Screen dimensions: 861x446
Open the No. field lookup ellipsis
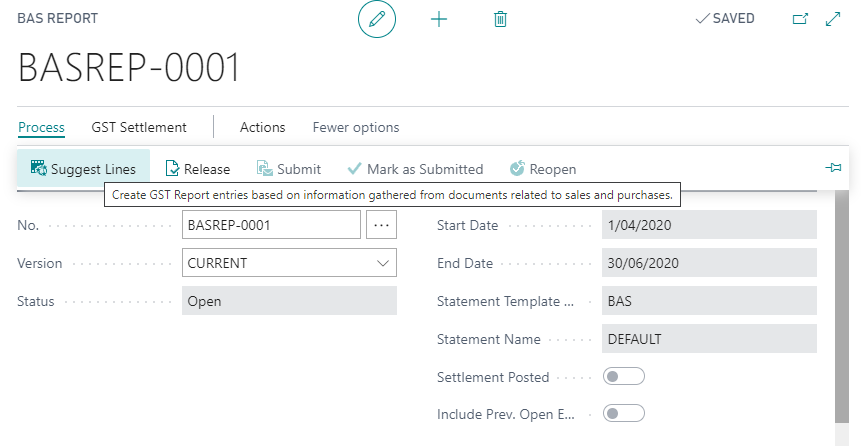coord(381,225)
